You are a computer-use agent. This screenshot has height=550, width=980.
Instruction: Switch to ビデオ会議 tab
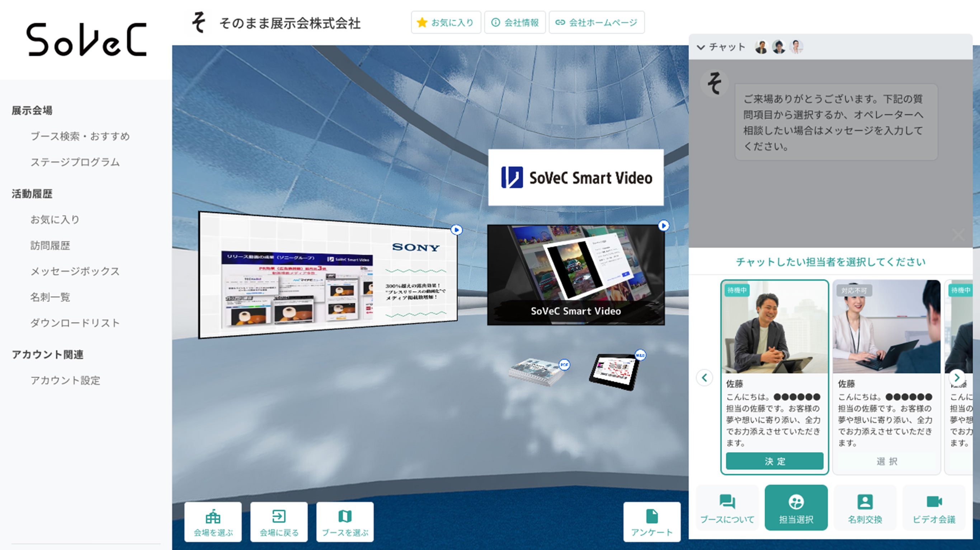[934, 508]
